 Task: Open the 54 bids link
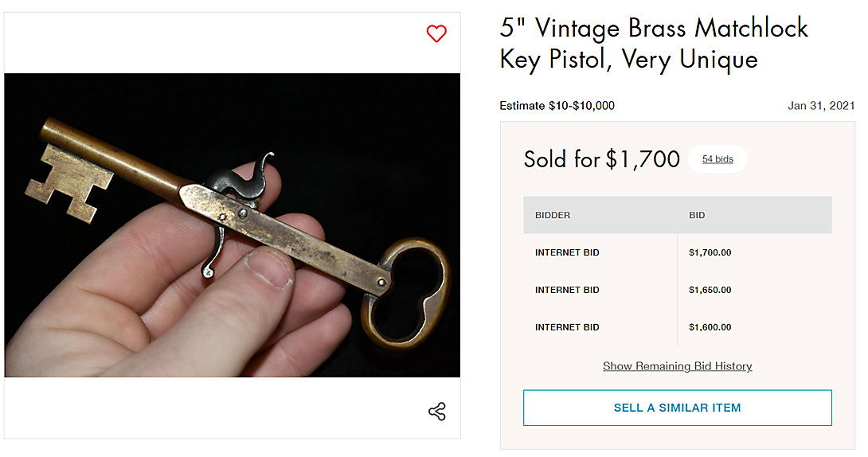[x=717, y=159]
